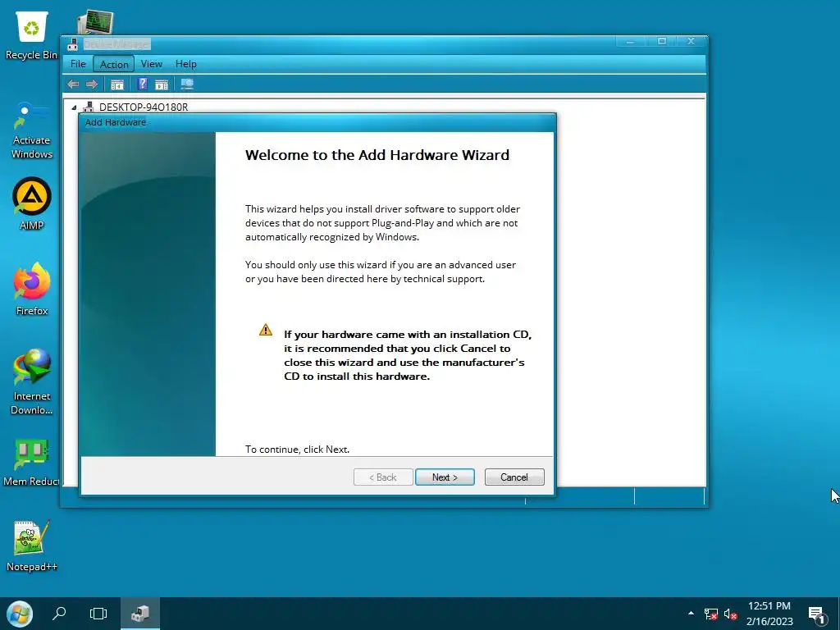Select the Mem Reduct desktop icon
This screenshot has width=840, height=630.
tap(32, 462)
